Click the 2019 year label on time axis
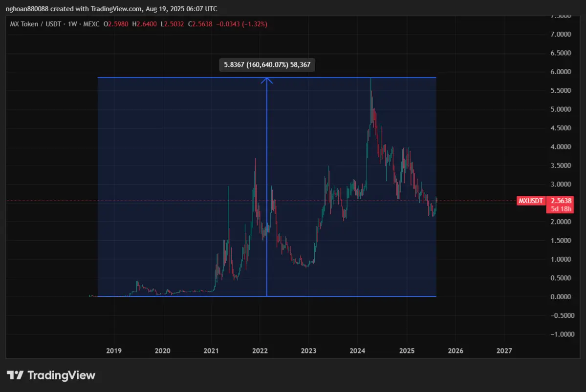 coord(114,351)
